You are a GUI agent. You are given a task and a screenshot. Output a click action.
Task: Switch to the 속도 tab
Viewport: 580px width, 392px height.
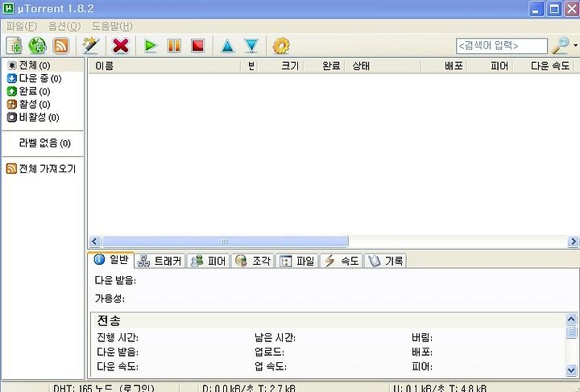[342, 261]
